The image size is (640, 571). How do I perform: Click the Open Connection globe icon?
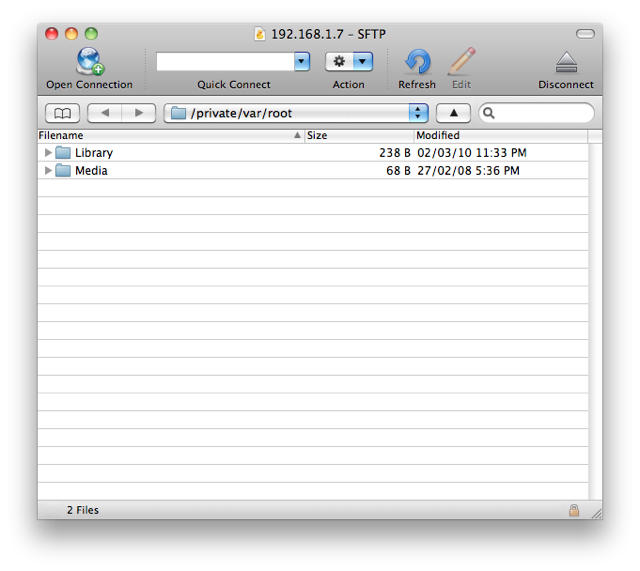(x=90, y=61)
